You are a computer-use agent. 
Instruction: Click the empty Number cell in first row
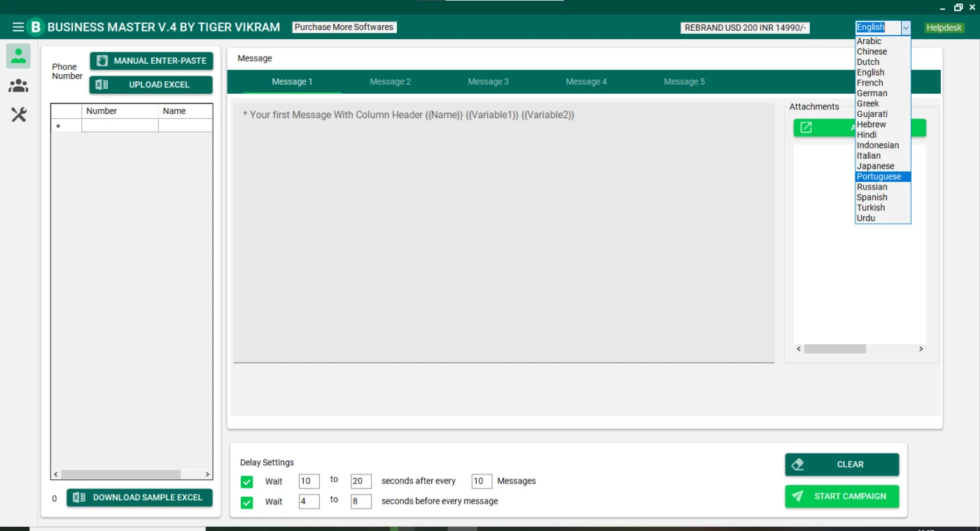point(120,126)
